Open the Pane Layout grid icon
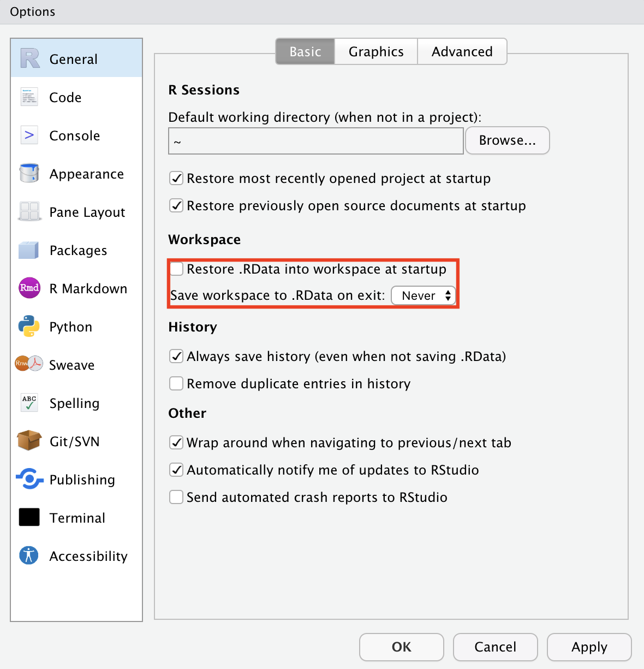This screenshot has height=669, width=644. point(29,211)
